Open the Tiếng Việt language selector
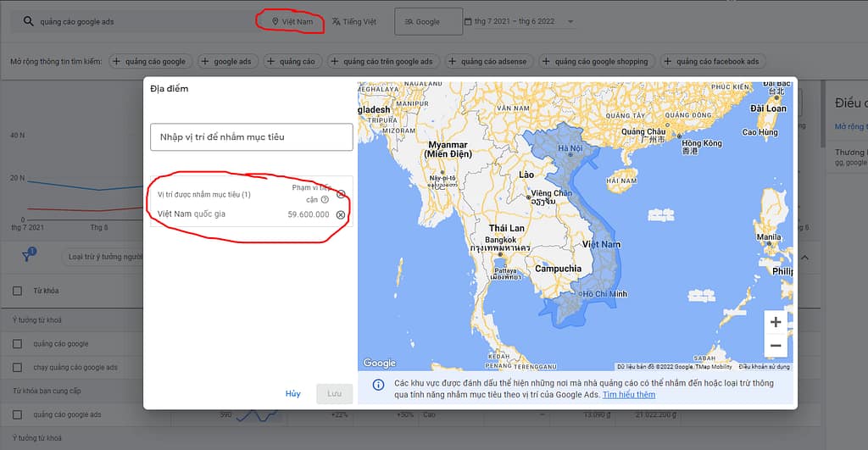 tap(354, 21)
